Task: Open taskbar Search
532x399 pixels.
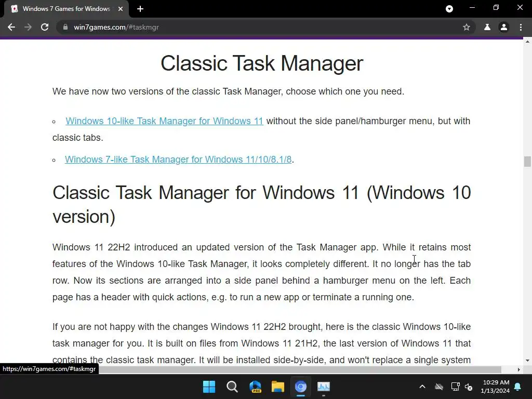Action: (x=232, y=387)
